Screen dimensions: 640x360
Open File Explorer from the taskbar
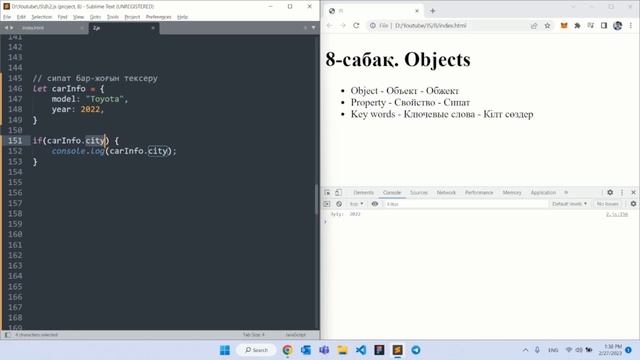click(342, 350)
